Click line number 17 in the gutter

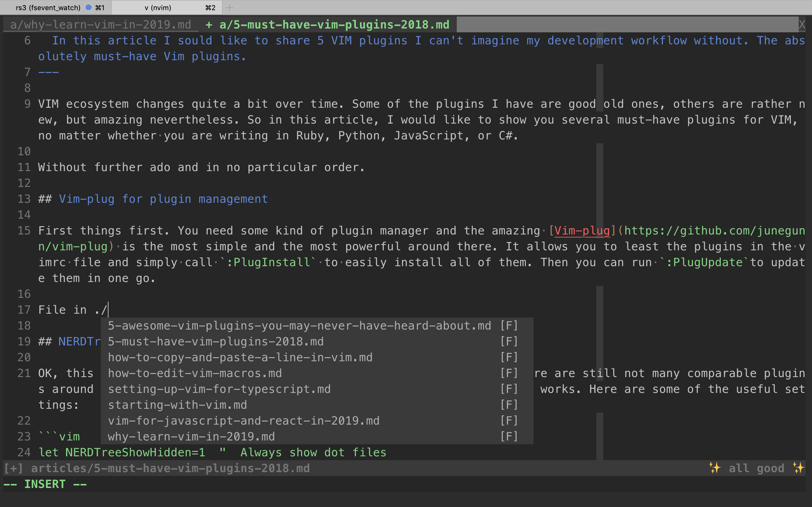click(24, 310)
